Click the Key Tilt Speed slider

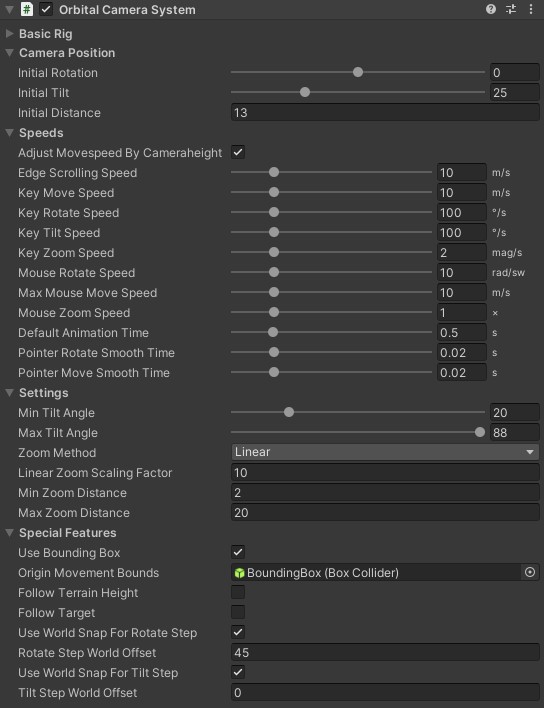tap(331, 233)
